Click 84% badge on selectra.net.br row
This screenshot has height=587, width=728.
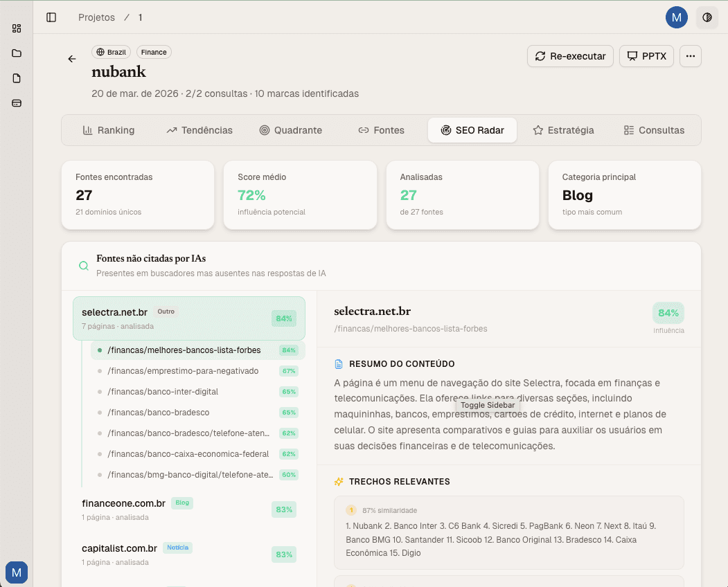click(284, 318)
